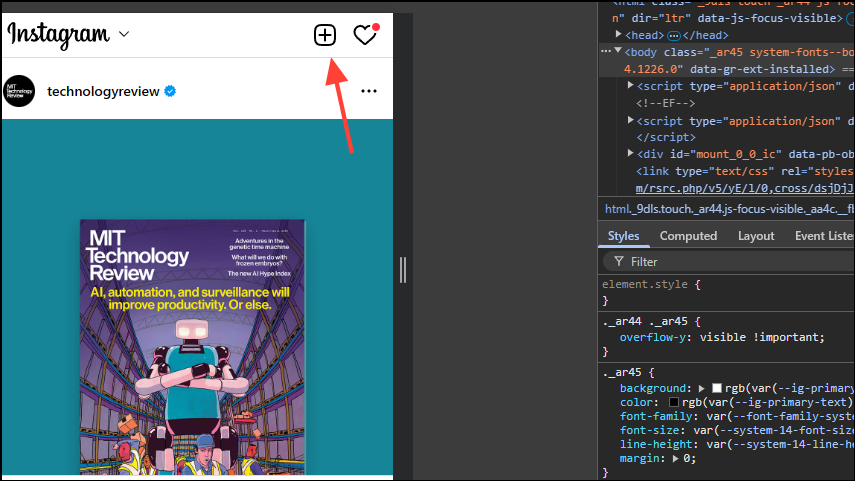Image resolution: width=855 pixels, height=481 pixels.
Task: Open the Instagram notifications heart icon
Action: (365, 35)
